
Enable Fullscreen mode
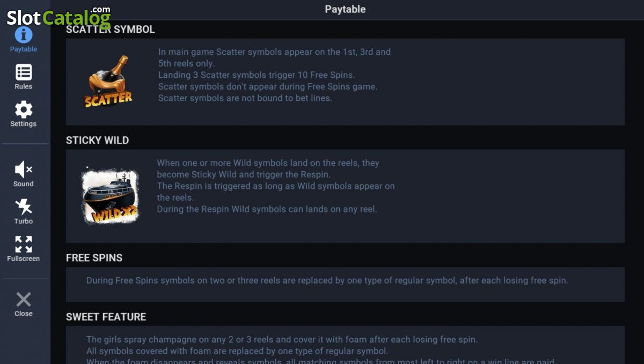tap(24, 244)
